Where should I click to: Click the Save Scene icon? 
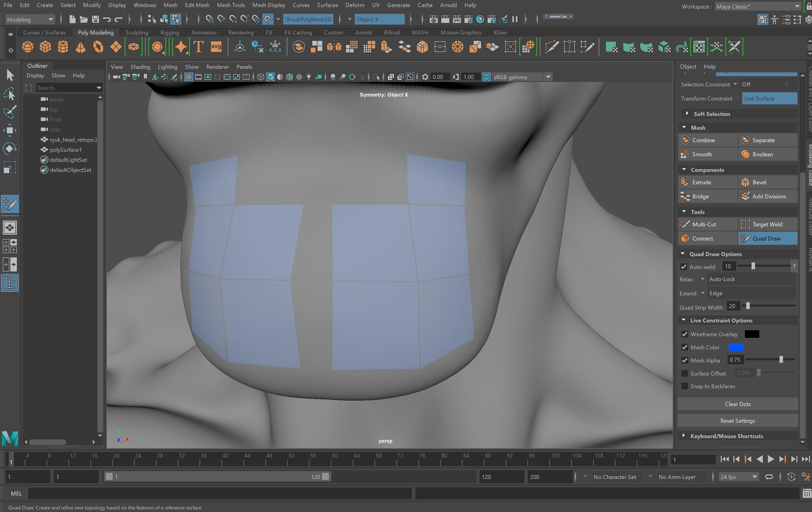[x=96, y=19]
